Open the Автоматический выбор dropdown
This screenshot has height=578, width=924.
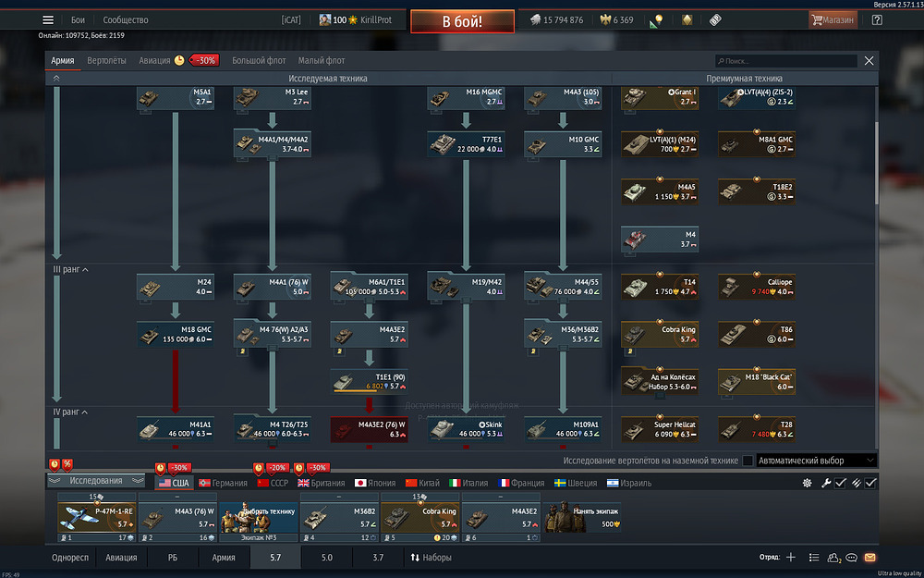(817, 461)
